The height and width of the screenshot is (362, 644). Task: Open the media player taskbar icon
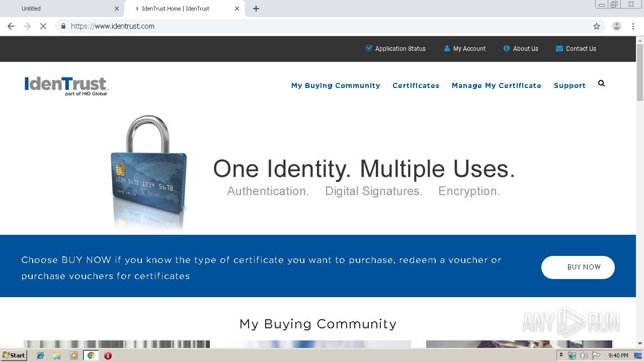tap(74, 355)
